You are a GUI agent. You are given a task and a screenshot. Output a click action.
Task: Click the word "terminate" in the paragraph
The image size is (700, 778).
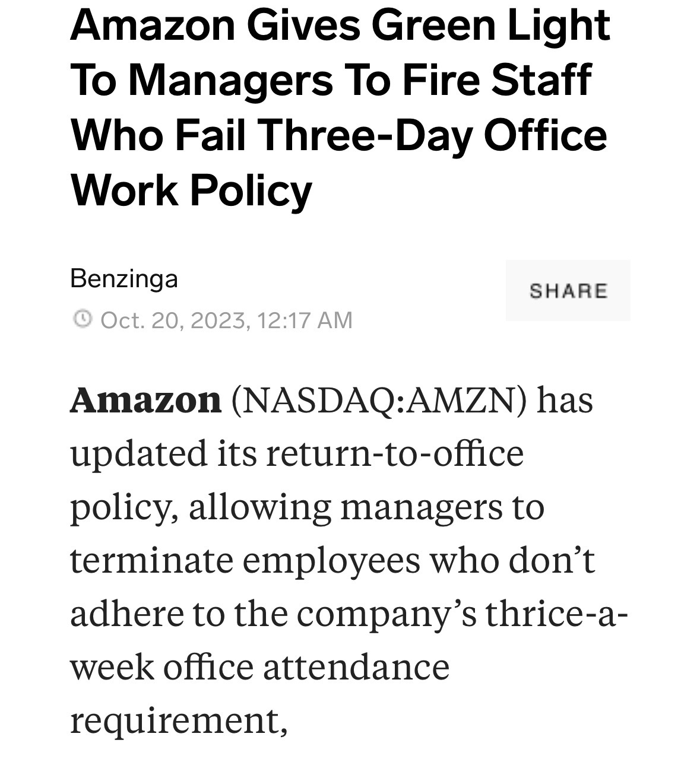151,560
